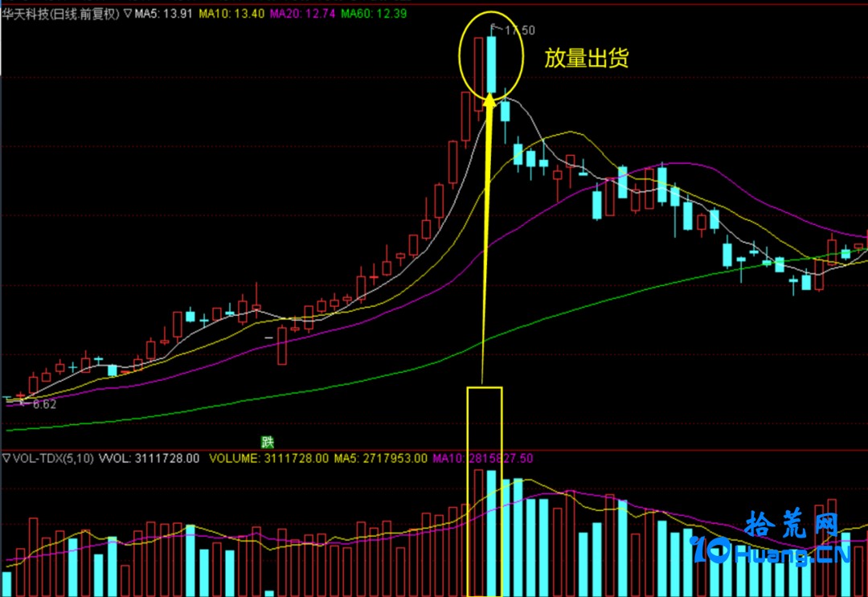This screenshot has width=868, height=597.
Task: Click the 6.62 low price label
Action: click(x=44, y=404)
